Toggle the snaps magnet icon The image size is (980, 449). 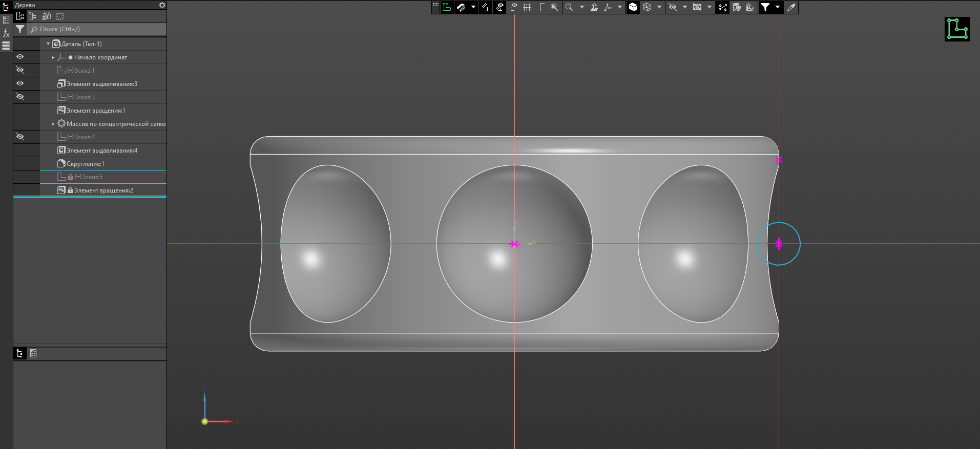click(x=461, y=7)
